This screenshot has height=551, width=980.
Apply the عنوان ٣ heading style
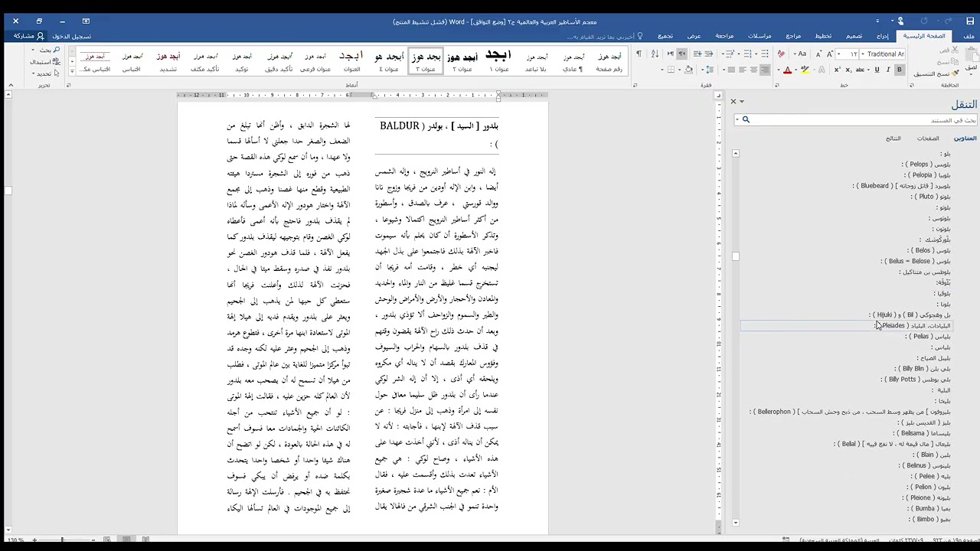tap(425, 60)
